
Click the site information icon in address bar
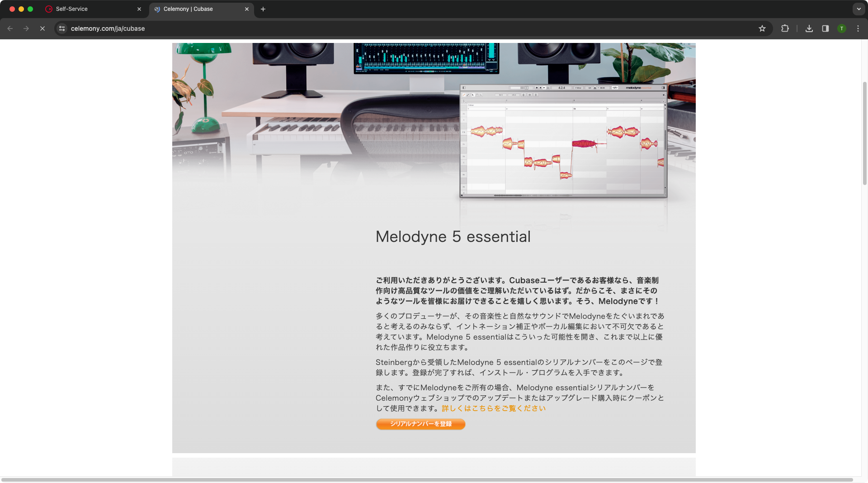tap(62, 28)
